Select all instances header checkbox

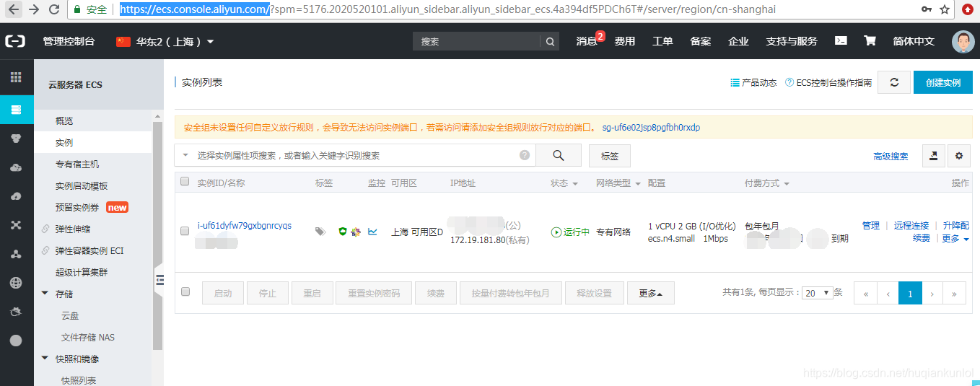(x=185, y=182)
